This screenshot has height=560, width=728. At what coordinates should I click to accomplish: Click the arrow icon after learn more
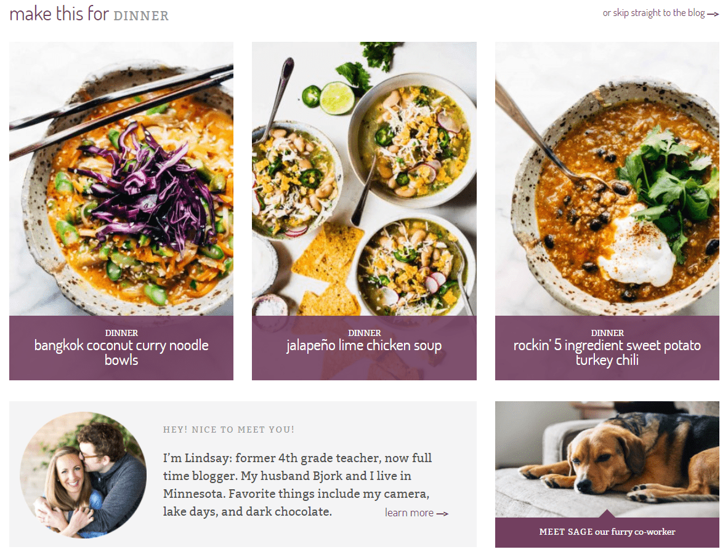click(x=442, y=514)
